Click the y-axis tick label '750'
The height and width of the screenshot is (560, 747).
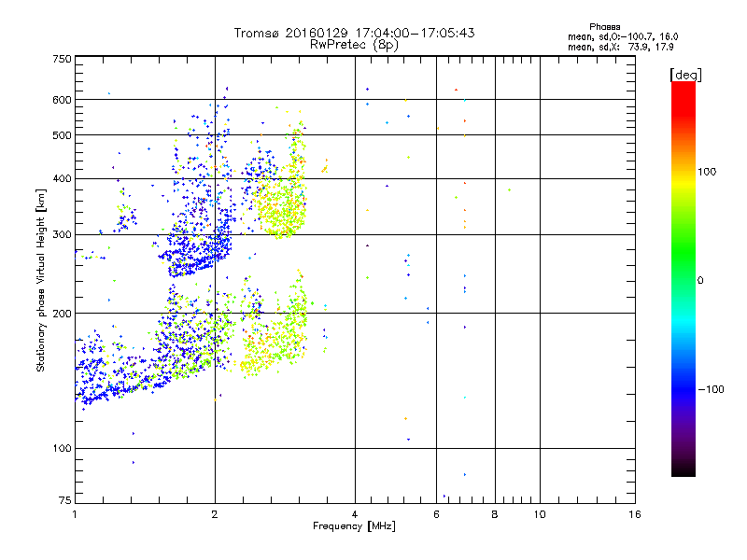[x=62, y=59]
